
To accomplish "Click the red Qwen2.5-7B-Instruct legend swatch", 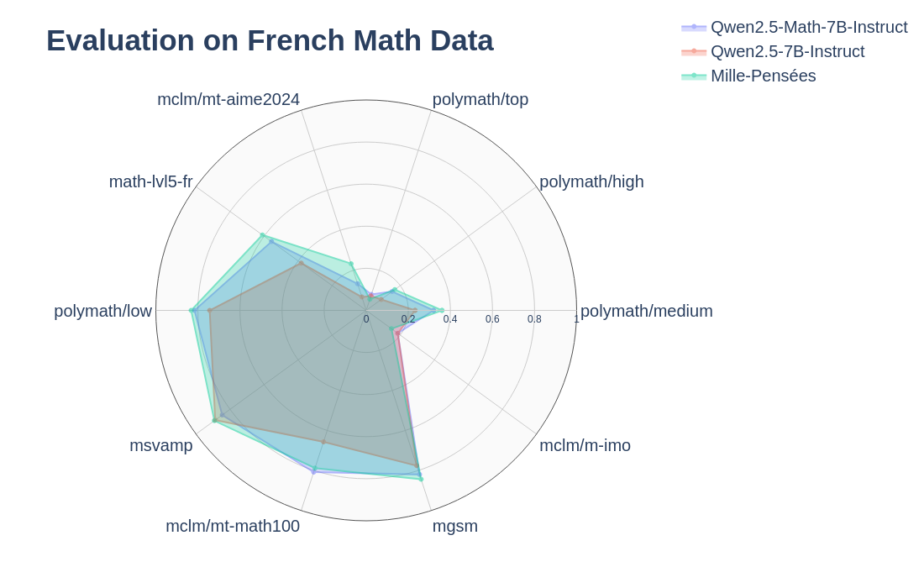I will [x=694, y=52].
